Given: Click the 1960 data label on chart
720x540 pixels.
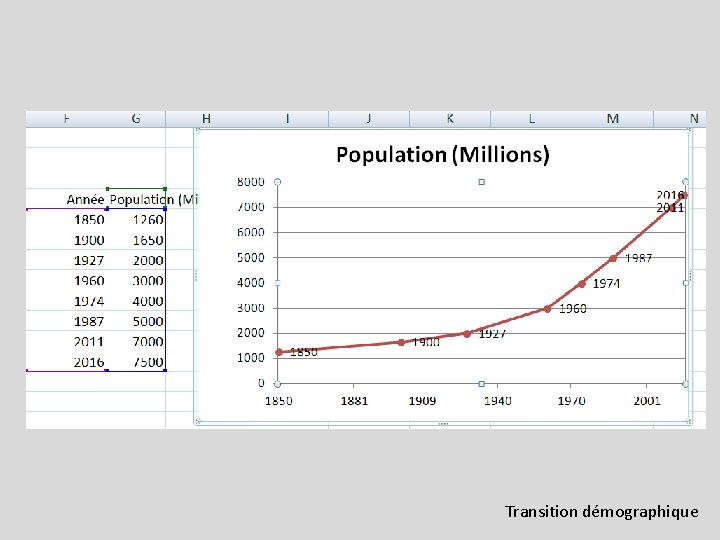Looking at the screenshot, I should tap(573, 308).
